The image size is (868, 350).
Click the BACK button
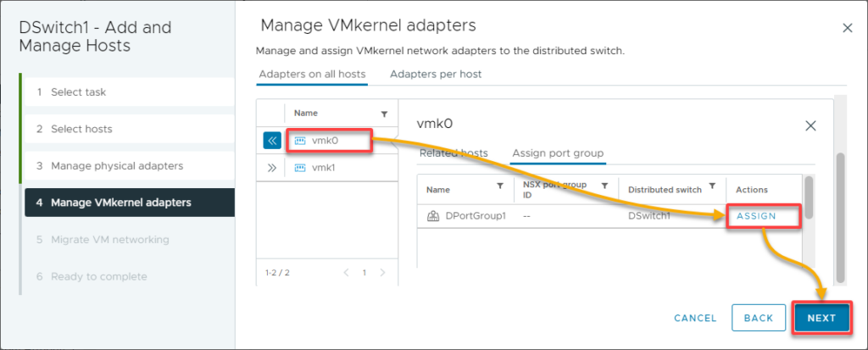pos(759,318)
